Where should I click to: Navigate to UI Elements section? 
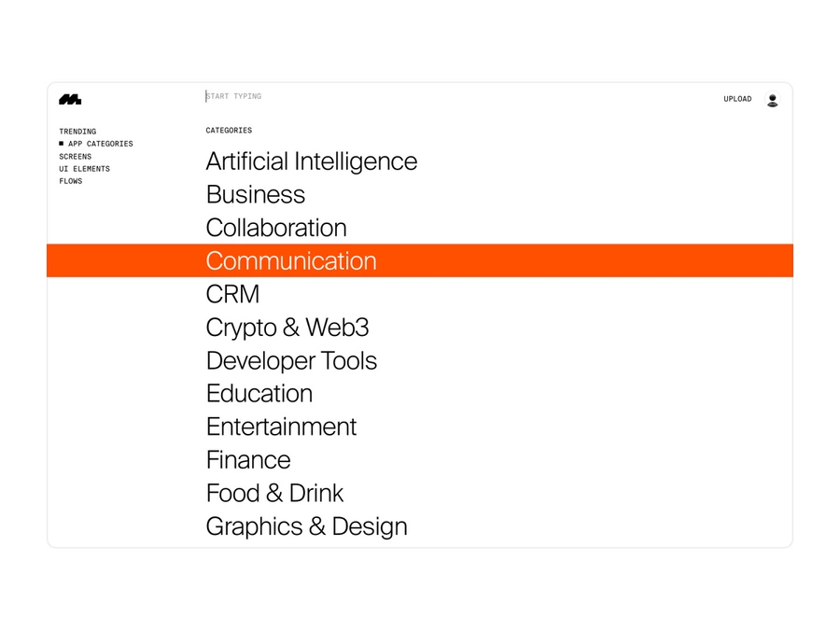[x=85, y=169]
